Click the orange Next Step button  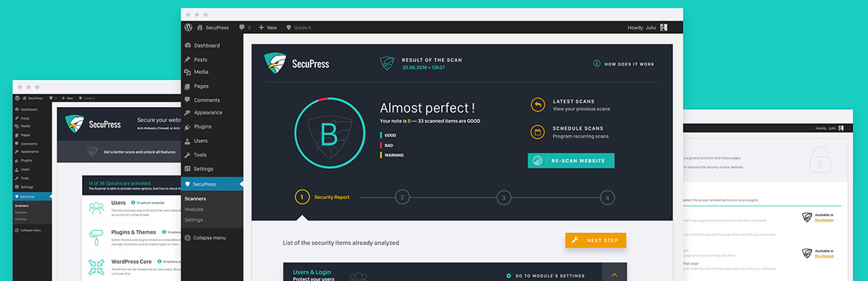(x=596, y=240)
